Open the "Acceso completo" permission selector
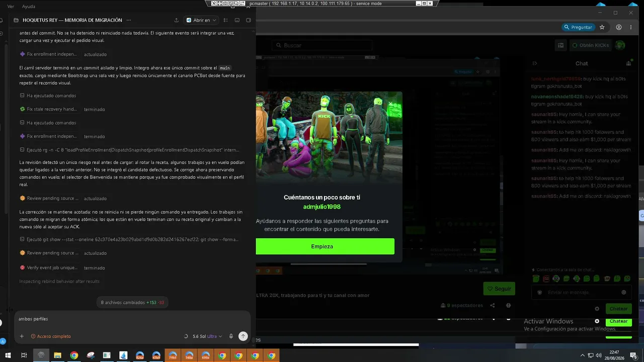644x362 pixels. [51, 336]
